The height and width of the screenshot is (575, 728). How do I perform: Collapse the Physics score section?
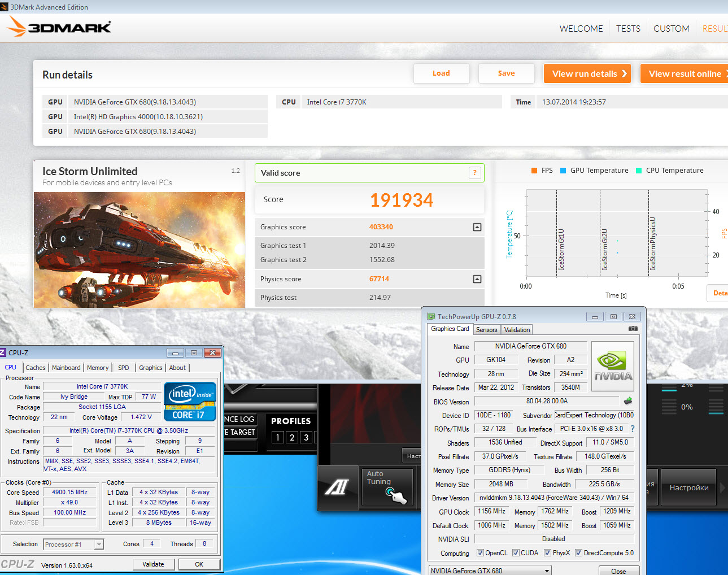click(477, 279)
